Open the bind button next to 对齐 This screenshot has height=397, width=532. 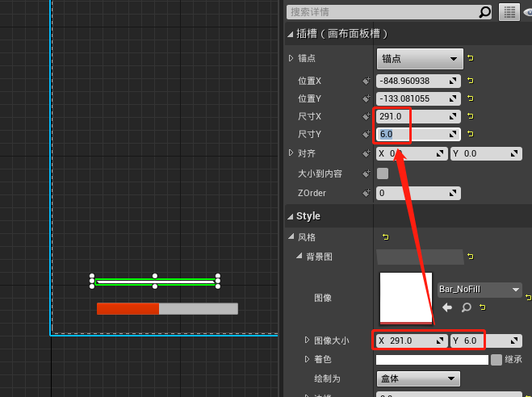click(366, 153)
